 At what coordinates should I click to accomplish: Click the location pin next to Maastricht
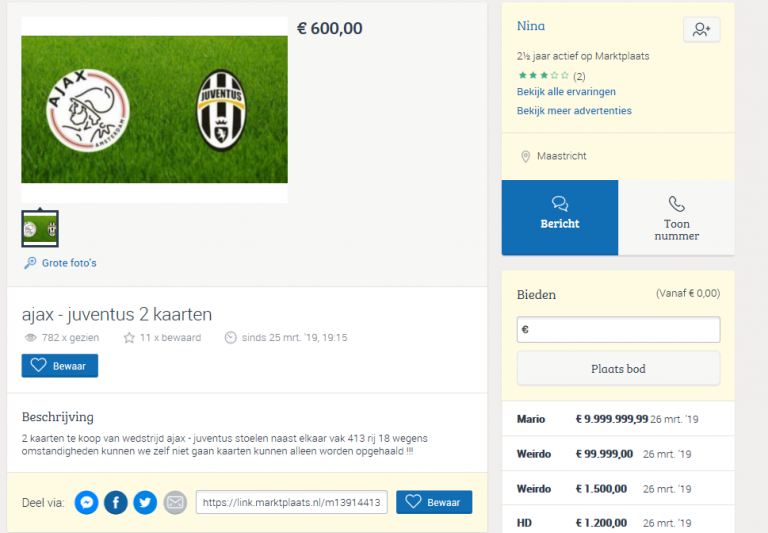[x=525, y=156]
